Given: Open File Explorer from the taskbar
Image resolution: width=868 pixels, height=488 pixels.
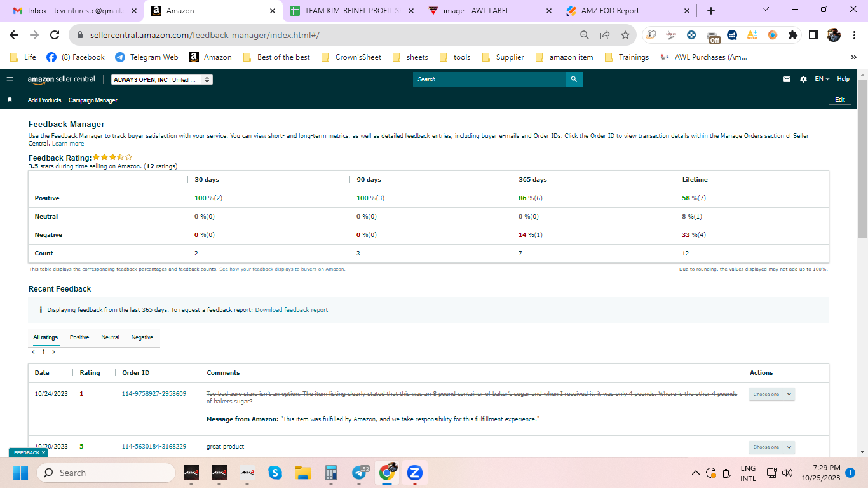Looking at the screenshot, I should [303, 473].
